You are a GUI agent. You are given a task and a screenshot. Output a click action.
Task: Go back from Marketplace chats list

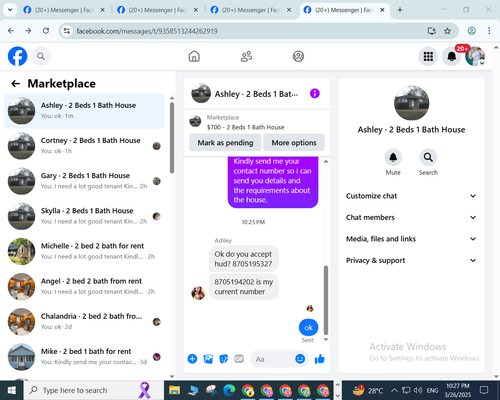15,84
